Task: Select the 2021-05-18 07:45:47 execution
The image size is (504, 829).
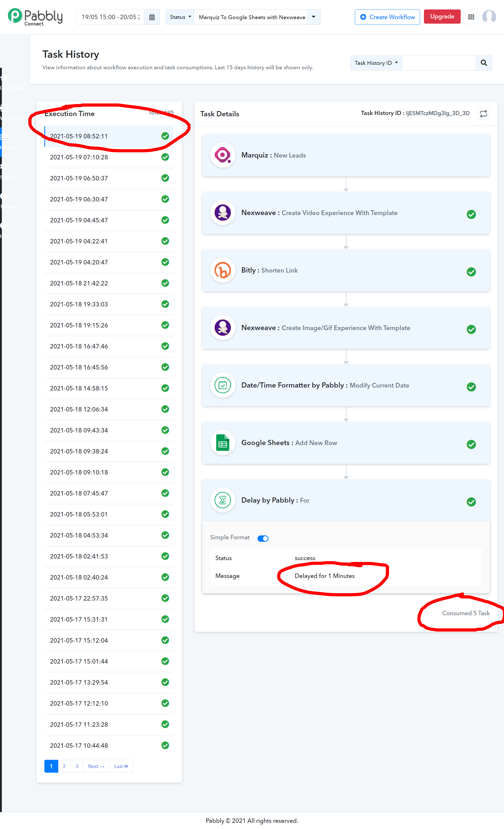Action: [x=109, y=493]
